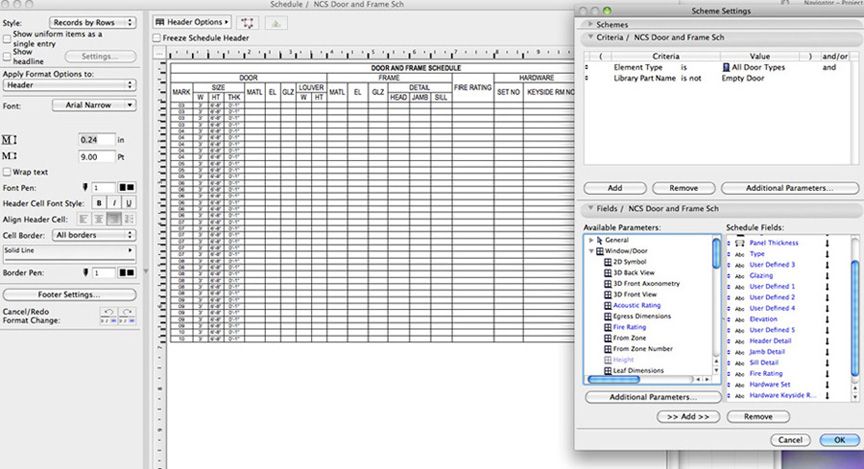The height and width of the screenshot is (469, 864).
Task: Align header cell text center
Action: (x=99, y=219)
